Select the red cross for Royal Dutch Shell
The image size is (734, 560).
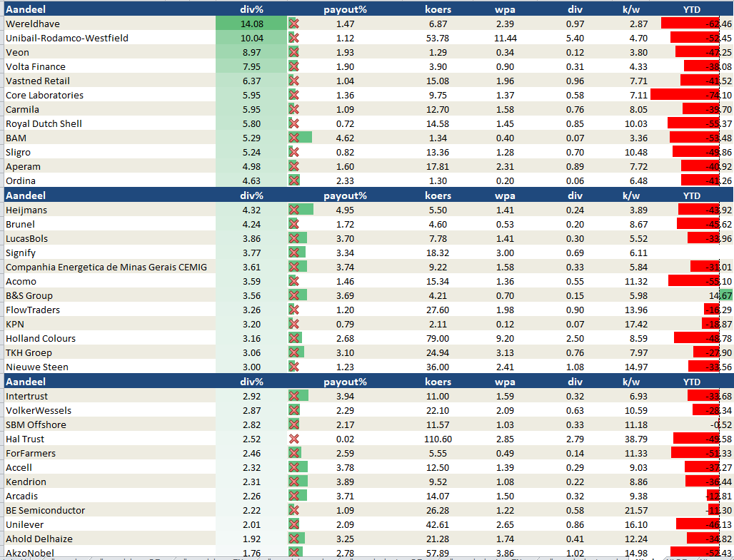(x=294, y=123)
